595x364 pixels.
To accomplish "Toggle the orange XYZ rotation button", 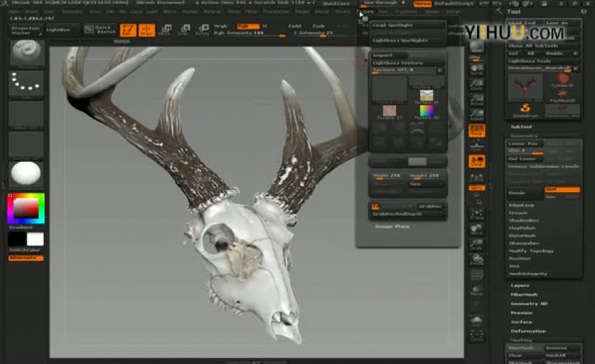I will click(x=476, y=187).
